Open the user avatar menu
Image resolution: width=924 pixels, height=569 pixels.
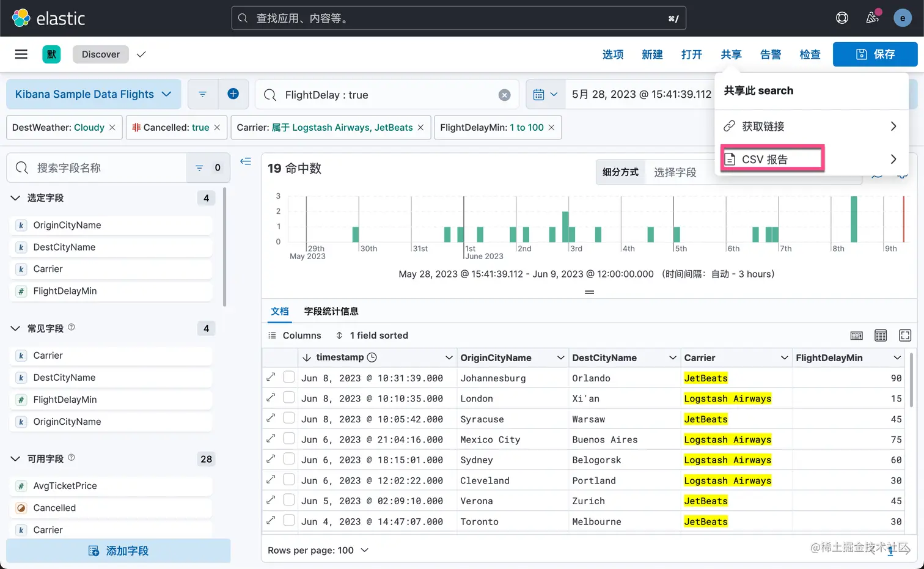tap(903, 18)
